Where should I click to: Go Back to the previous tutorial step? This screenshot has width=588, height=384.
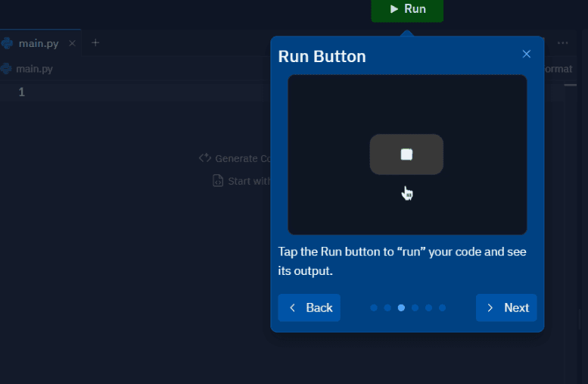tap(310, 308)
